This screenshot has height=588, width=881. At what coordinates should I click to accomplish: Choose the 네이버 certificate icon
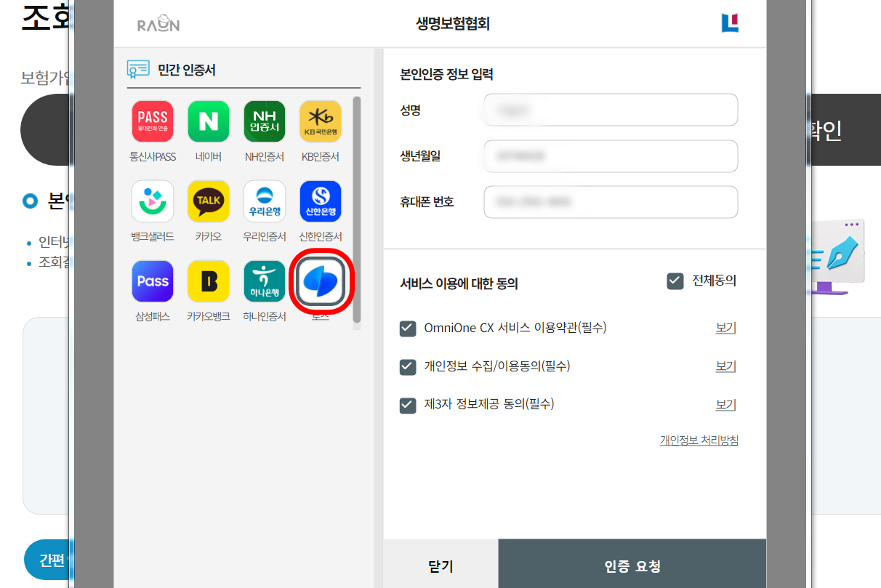point(209,121)
